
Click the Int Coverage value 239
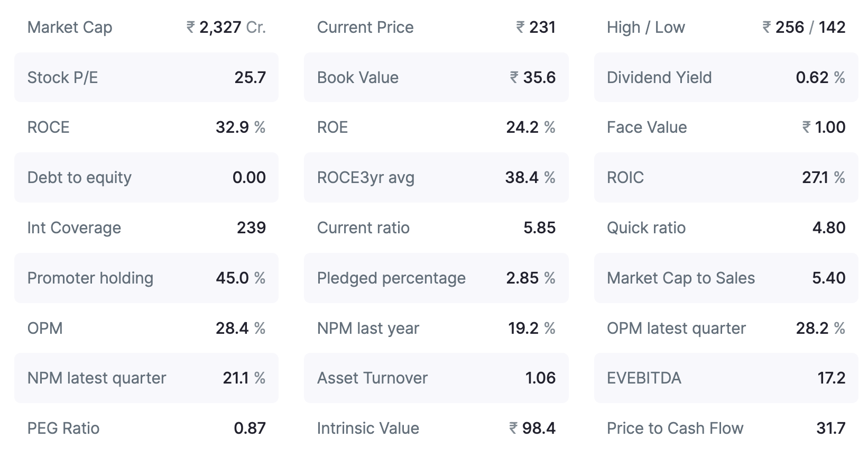pos(251,228)
